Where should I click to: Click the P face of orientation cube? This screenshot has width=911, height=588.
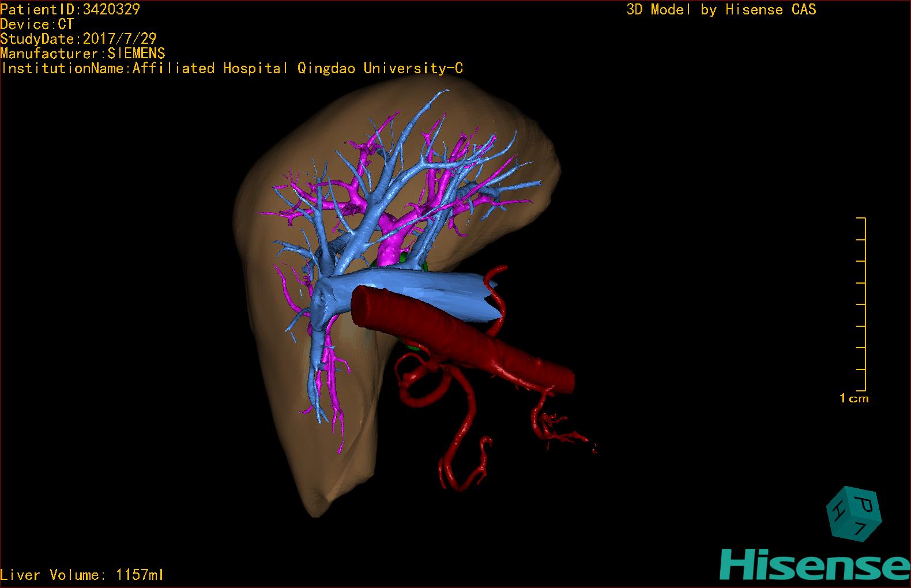coord(863,504)
